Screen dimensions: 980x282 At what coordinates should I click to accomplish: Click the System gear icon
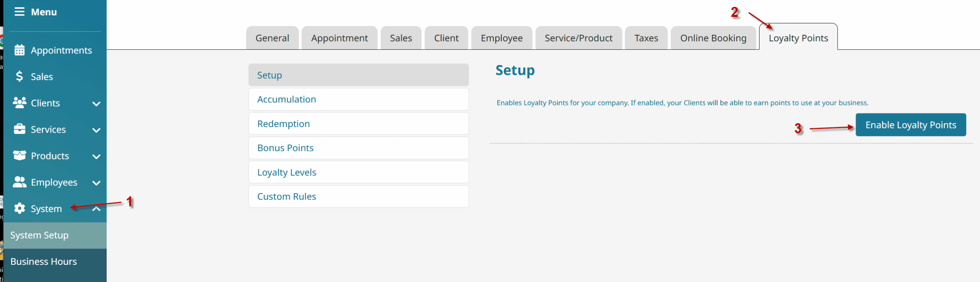click(x=20, y=208)
